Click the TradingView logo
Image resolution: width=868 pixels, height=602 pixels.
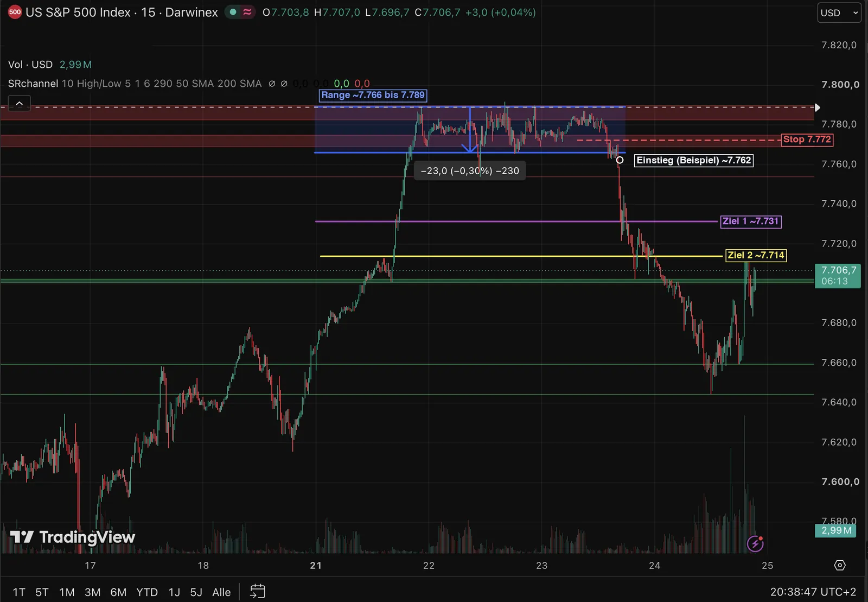coord(73,537)
